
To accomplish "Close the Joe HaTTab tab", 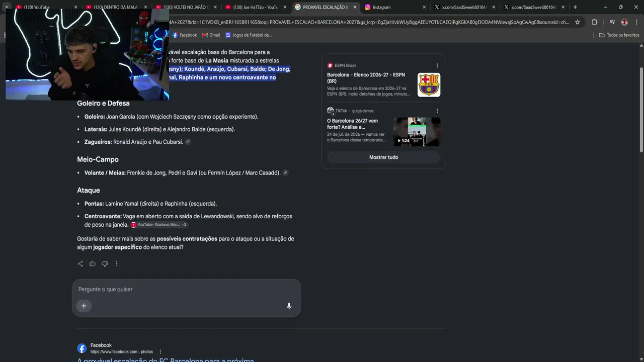I will (285, 7).
